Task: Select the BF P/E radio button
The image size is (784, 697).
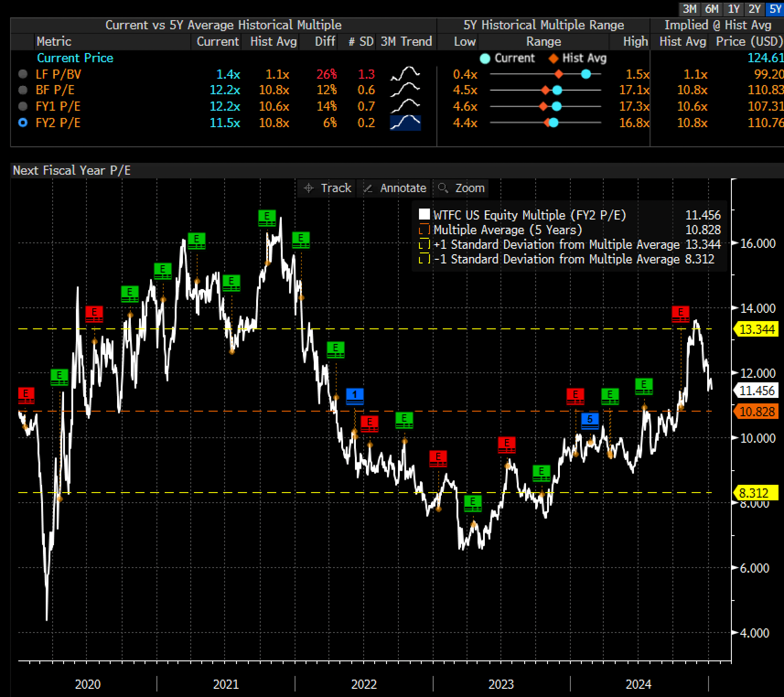Action: pyautogui.click(x=23, y=90)
